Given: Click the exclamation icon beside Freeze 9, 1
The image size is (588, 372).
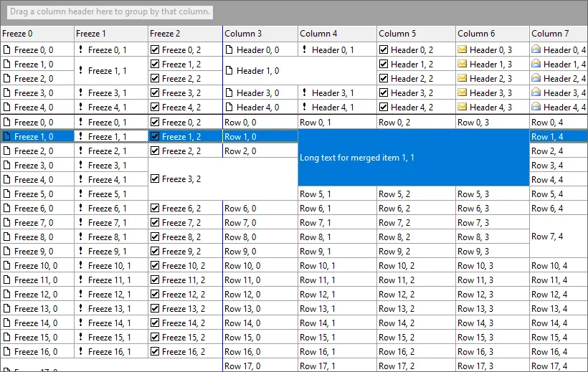Looking at the screenshot, I should click(x=80, y=252).
